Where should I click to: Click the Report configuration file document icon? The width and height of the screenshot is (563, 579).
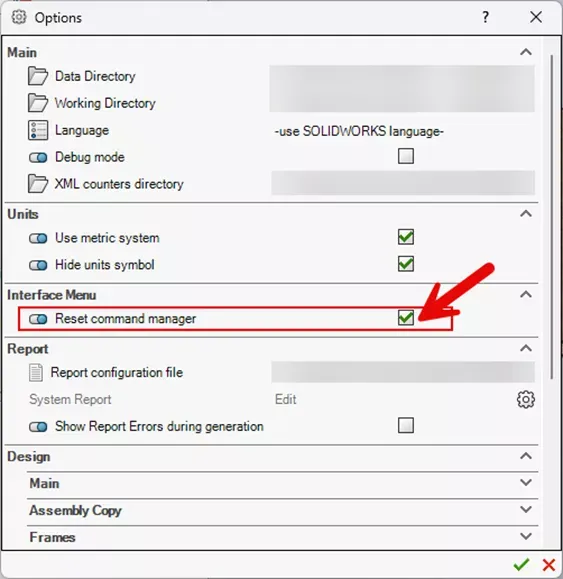pyautogui.click(x=36, y=372)
